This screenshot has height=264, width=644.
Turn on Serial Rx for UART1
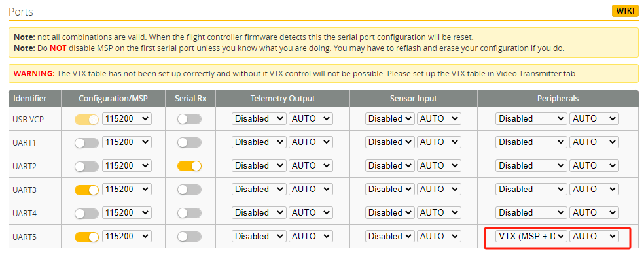[x=189, y=142]
